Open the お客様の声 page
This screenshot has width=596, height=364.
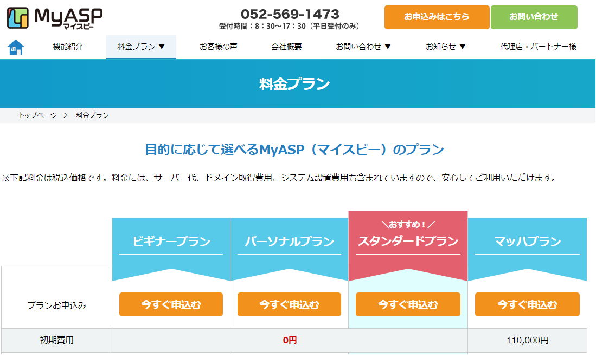pyautogui.click(x=218, y=47)
